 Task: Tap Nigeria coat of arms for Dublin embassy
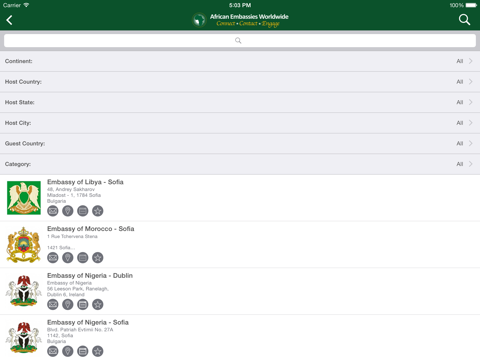click(x=23, y=291)
